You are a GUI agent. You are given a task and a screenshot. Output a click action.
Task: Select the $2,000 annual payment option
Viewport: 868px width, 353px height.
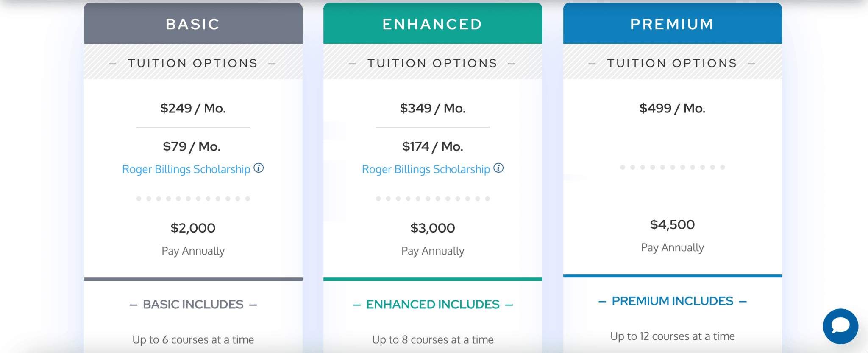pos(193,228)
